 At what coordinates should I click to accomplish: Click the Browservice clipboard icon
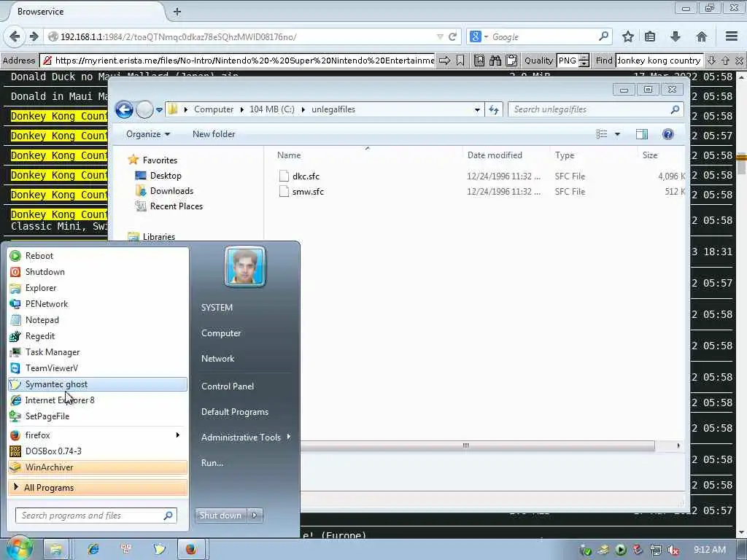(x=511, y=61)
